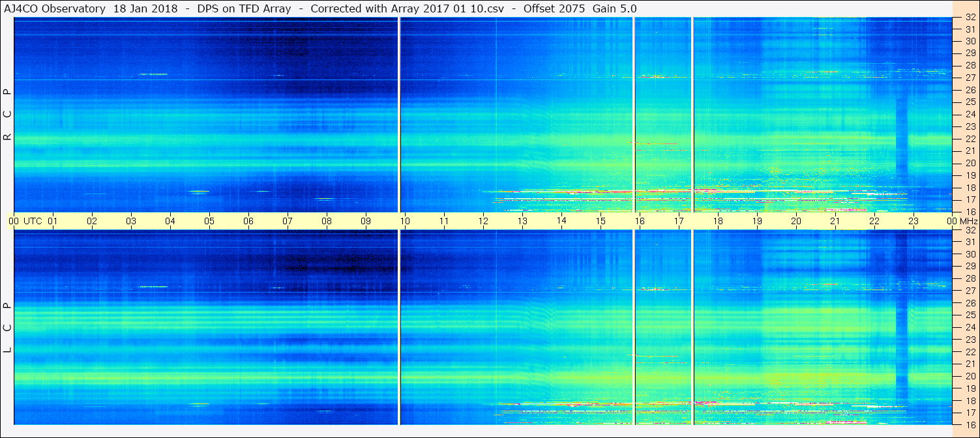This screenshot has height=438, width=980.
Task: Click the 25 MHz label of the RCP panel
Action: coord(970,102)
